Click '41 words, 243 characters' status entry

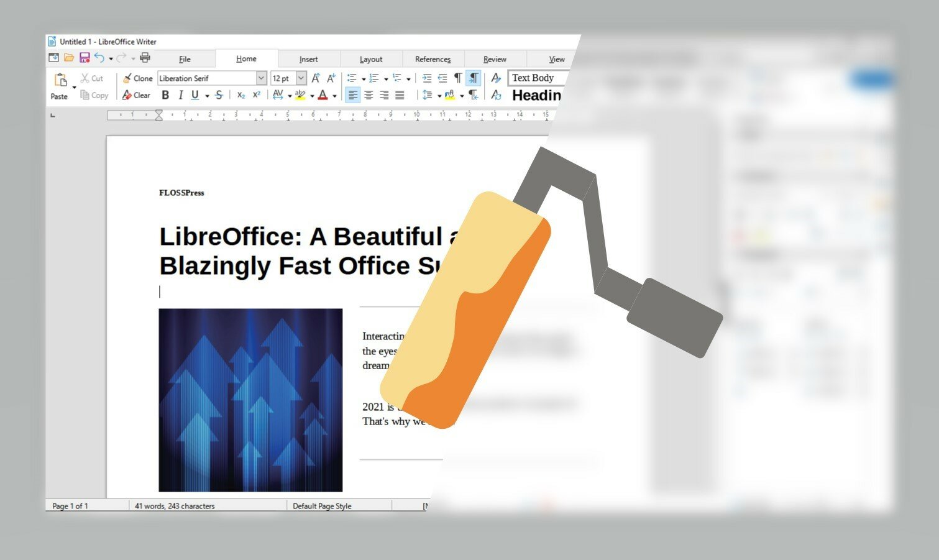[175, 506]
